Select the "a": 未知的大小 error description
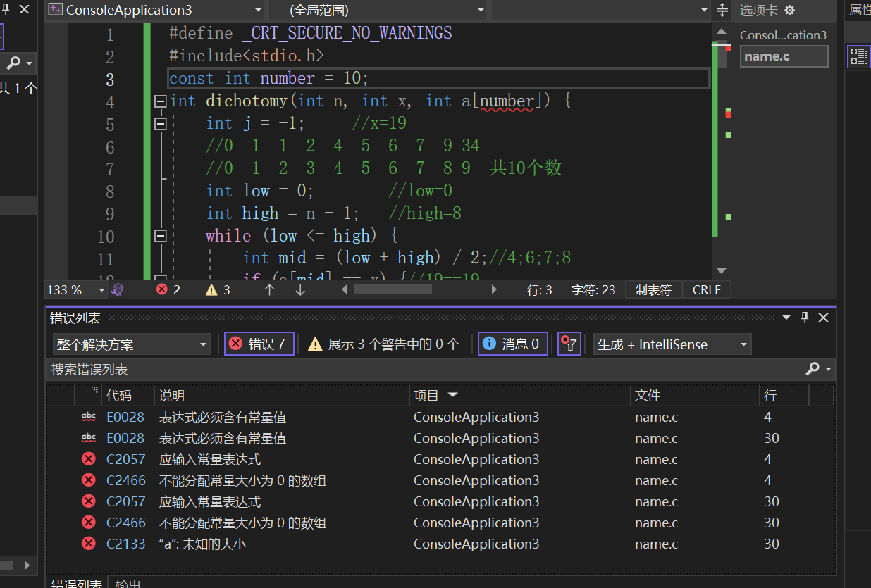The image size is (871, 588). point(202,544)
